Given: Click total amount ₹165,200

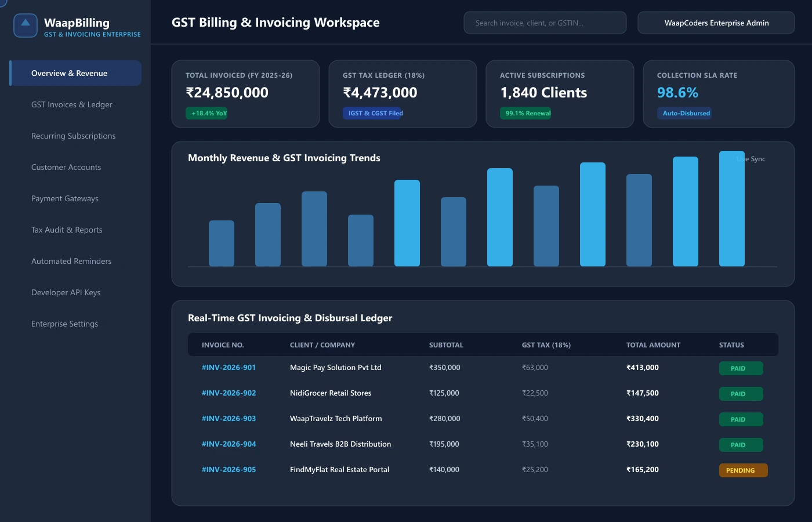Looking at the screenshot, I should point(643,469).
